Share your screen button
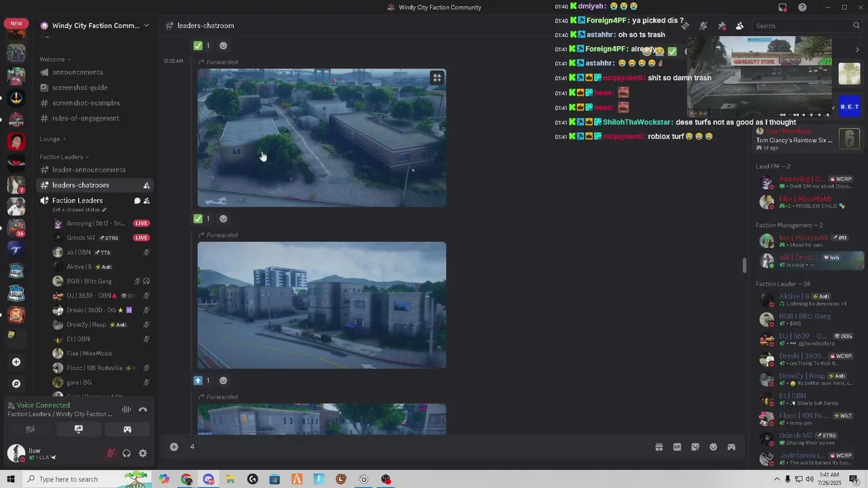 pyautogui.click(x=79, y=429)
